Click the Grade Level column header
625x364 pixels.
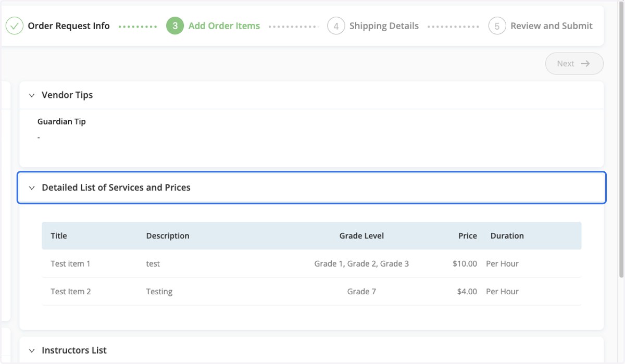click(x=361, y=236)
